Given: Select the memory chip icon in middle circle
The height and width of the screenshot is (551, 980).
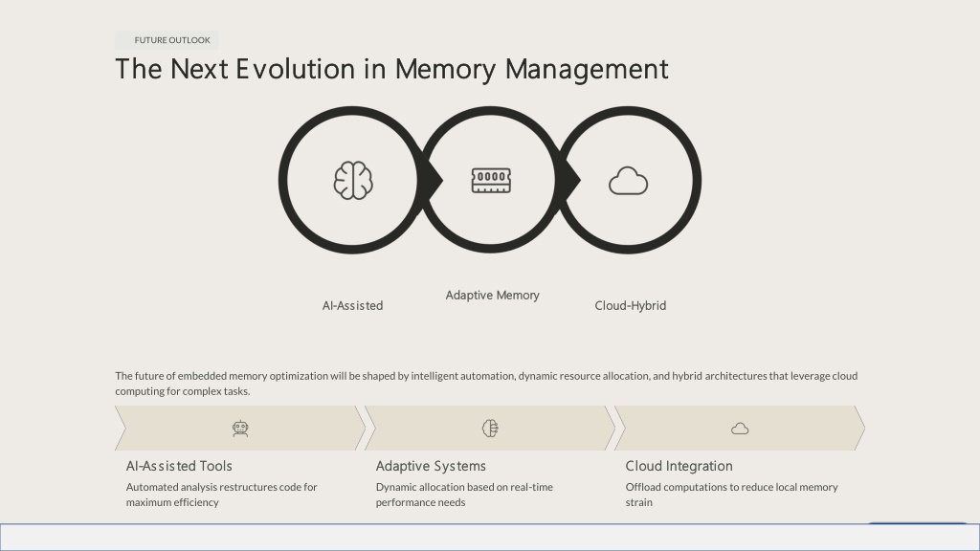Looking at the screenshot, I should [x=491, y=181].
